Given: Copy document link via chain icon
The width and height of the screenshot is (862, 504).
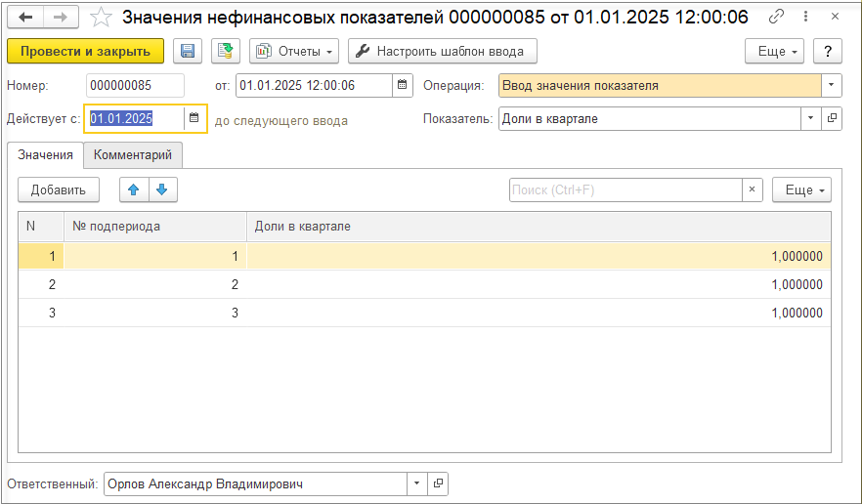Looking at the screenshot, I should 777,17.
